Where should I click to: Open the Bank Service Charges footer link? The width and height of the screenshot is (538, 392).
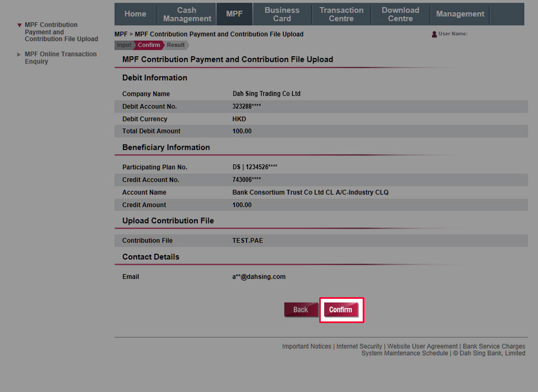[494, 346]
